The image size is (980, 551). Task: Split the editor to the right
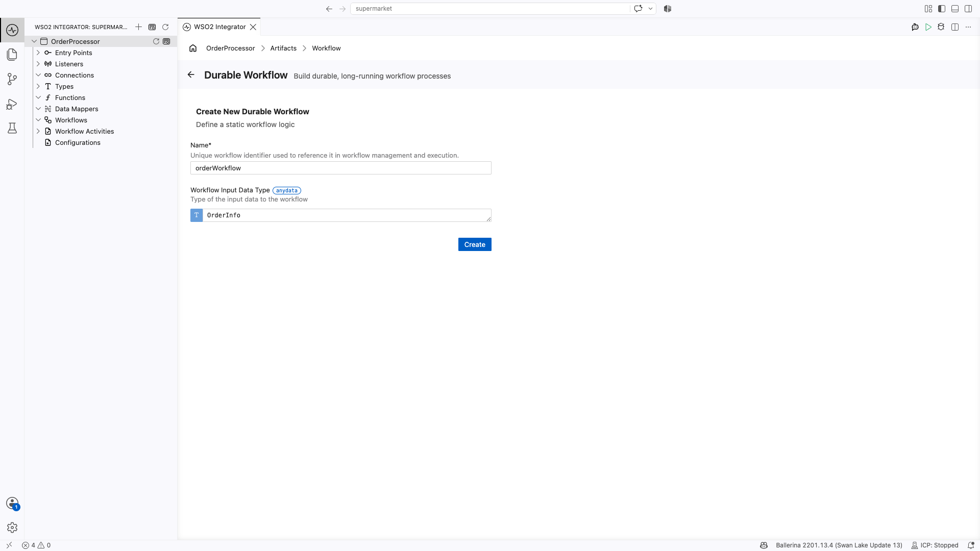(x=955, y=27)
